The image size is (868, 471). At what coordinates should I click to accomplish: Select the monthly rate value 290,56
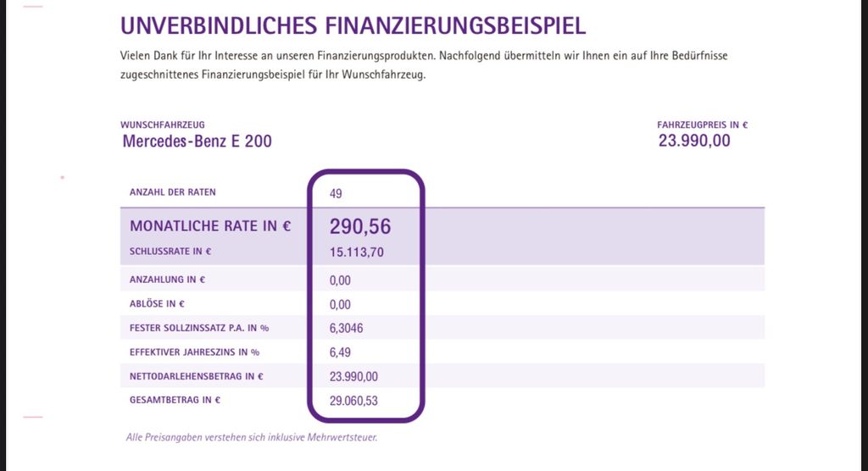point(360,226)
